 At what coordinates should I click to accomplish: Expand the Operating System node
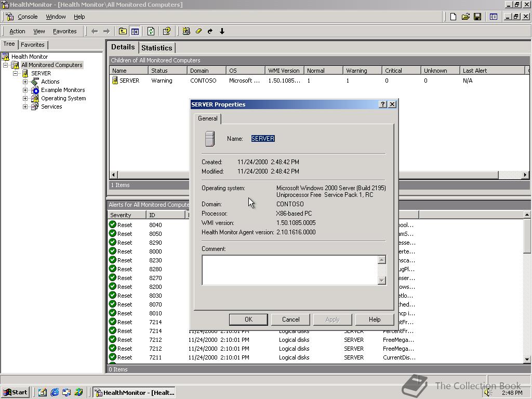(25, 98)
